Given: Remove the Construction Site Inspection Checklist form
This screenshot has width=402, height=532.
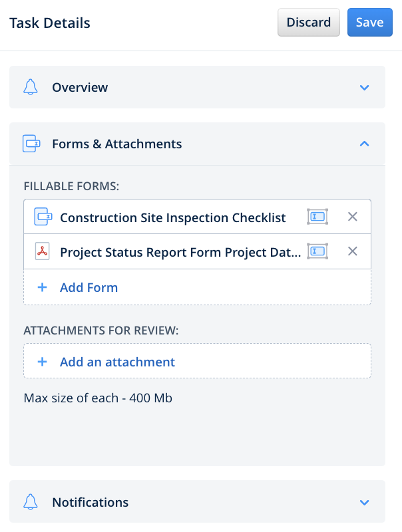Looking at the screenshot, I should click(353, 217).
